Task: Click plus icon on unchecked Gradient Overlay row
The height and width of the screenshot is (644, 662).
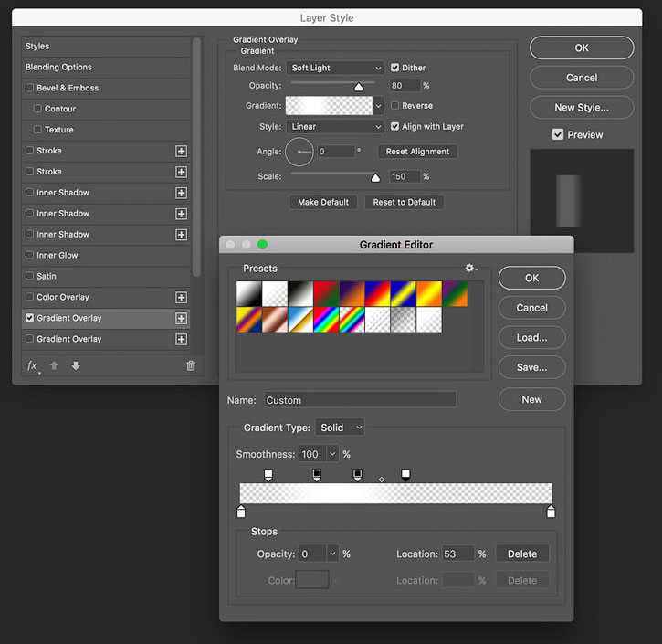Action: coord(181,339)
